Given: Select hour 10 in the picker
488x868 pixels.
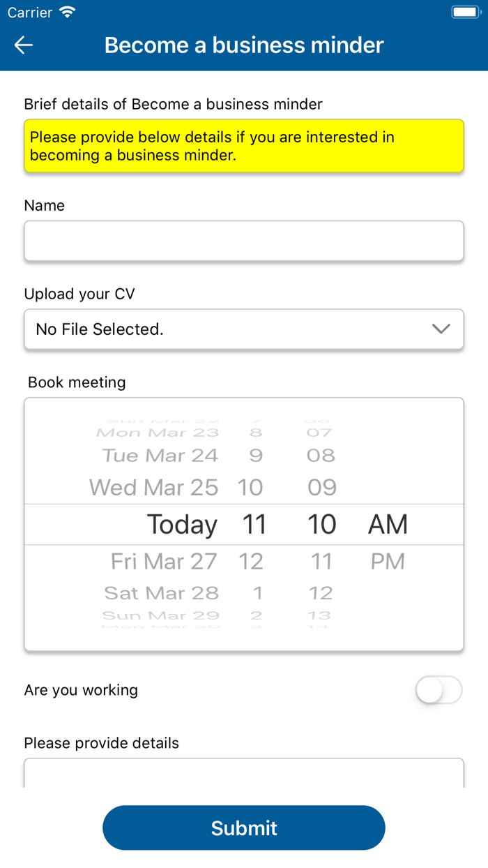Looking at the screenshot, I should point(250,487).
